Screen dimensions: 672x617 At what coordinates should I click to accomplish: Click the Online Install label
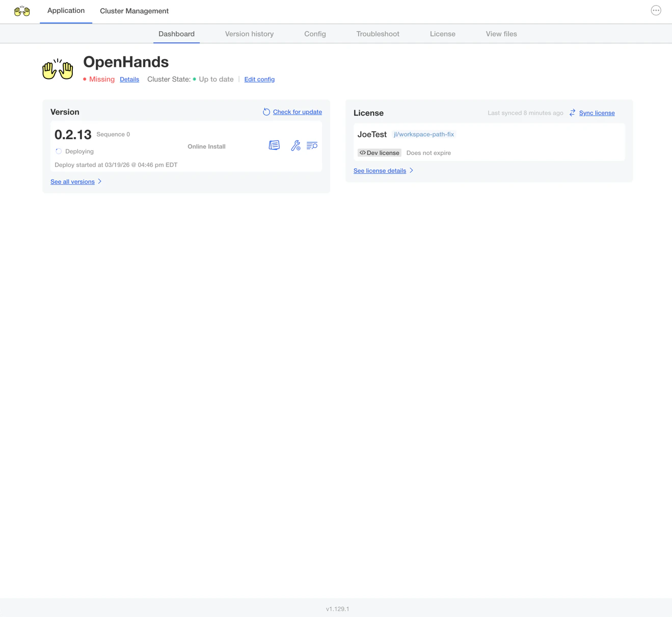point(206,147)
